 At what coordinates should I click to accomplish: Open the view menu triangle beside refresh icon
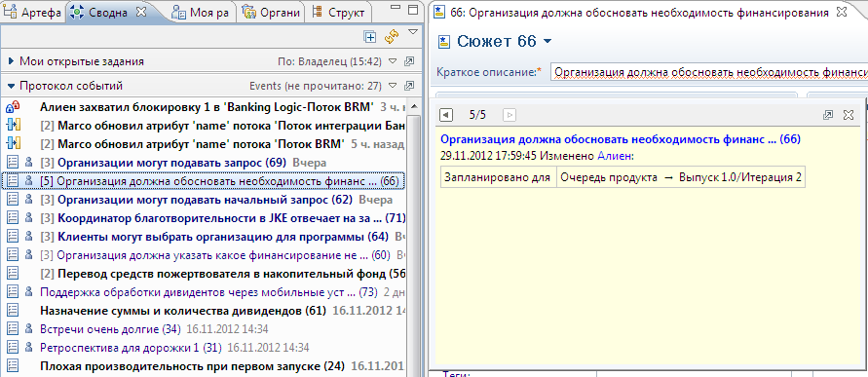(412, 33)
